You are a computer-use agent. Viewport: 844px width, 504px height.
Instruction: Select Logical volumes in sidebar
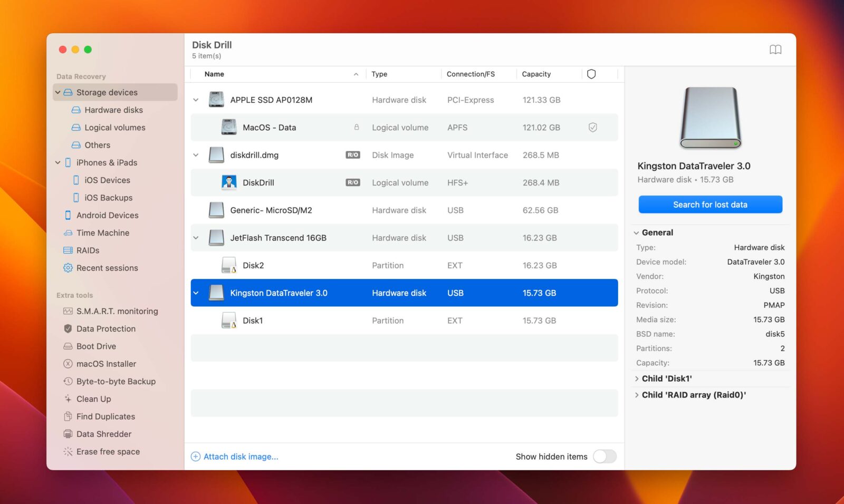click(x=114, y=128)
